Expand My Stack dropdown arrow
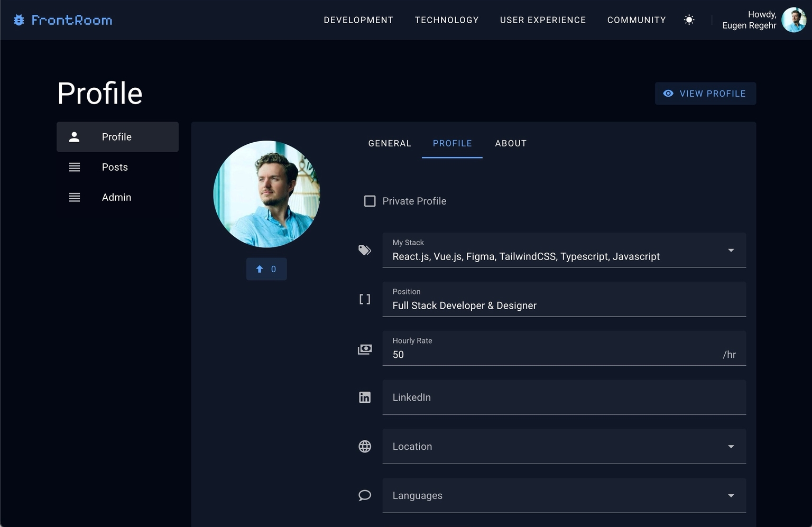 click(x=731, y=250)
